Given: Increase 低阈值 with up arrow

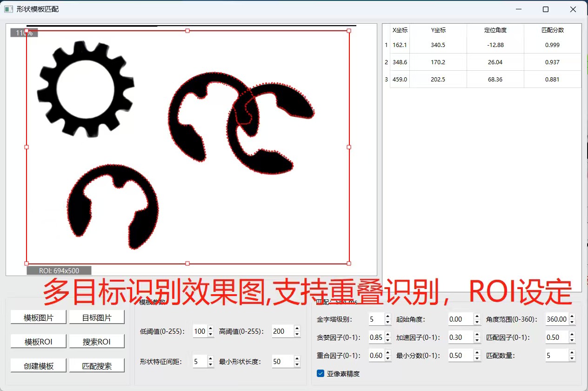Looking at the screenshot, I should coord(210,329).
